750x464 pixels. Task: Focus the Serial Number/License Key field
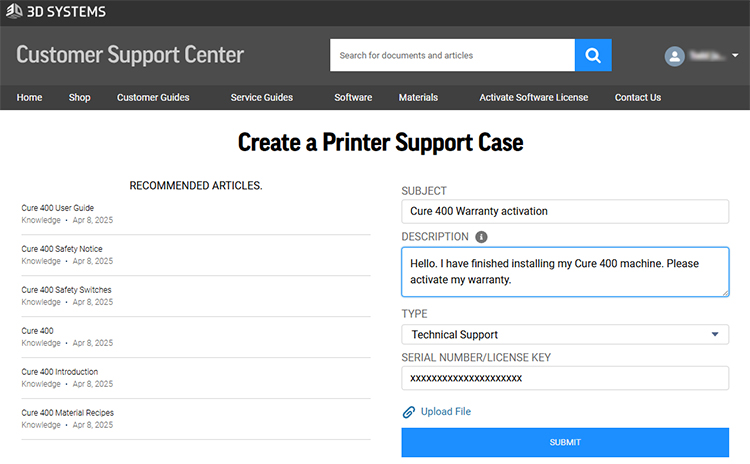(564, 378)
